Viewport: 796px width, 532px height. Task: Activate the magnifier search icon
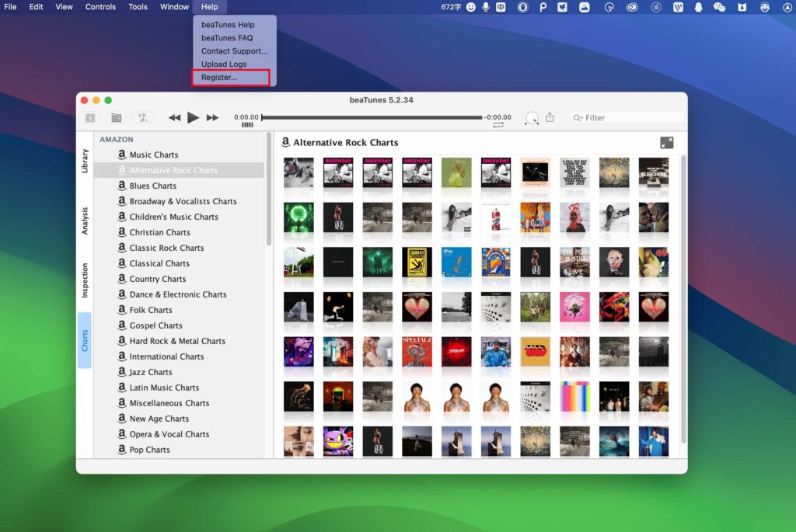click(x=532, y=117)
